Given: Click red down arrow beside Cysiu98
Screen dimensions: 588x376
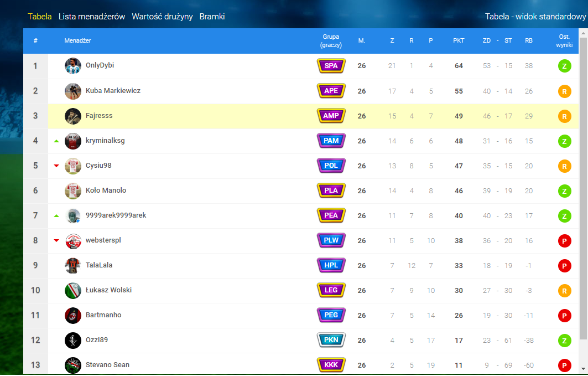Looking at the screenshot, I should pos(56,166).
